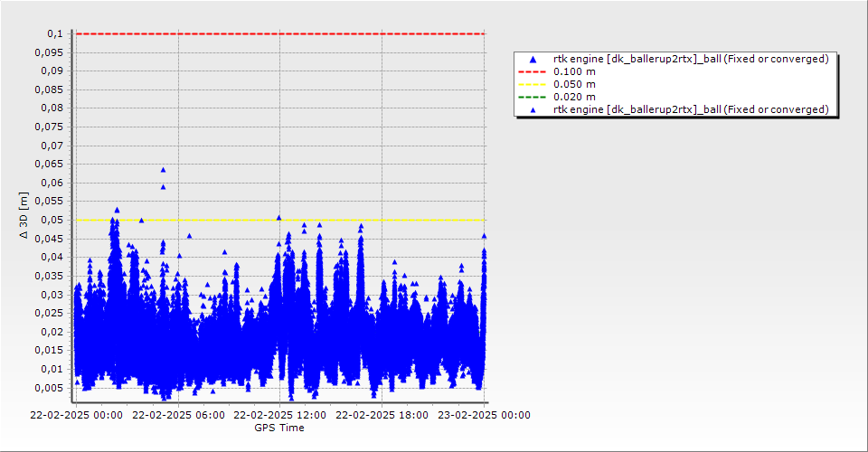Click the '0,03' y-axis tick label

(52, 295)
